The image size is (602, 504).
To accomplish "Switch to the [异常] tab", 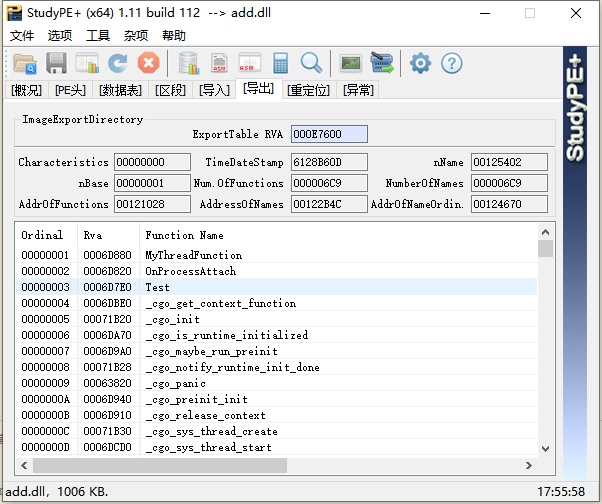I will (x=358, y=90).
